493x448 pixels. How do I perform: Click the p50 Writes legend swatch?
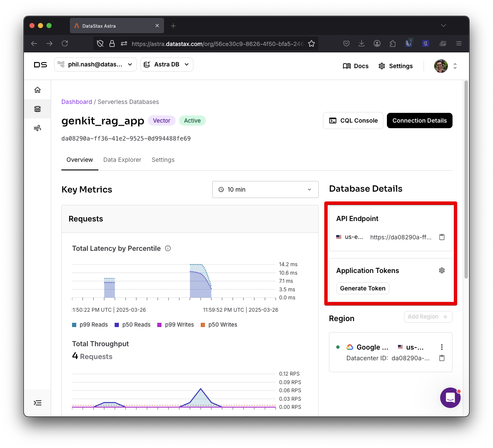203,325
